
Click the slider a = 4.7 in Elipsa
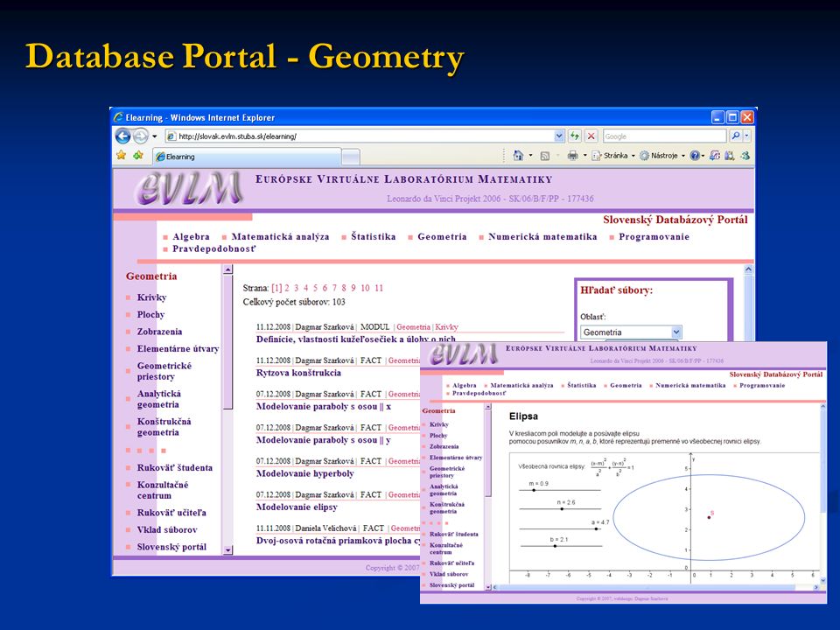coord(596,528)
